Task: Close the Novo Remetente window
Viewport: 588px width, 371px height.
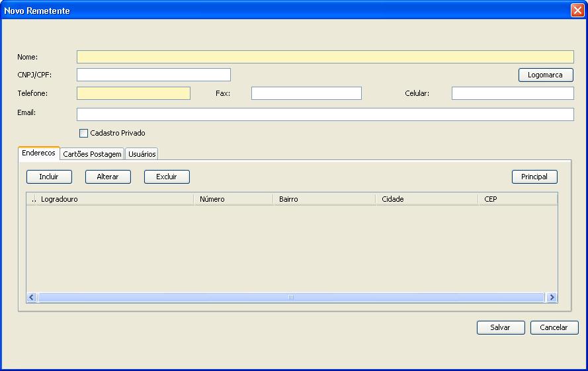Action: tap(577, 10)
